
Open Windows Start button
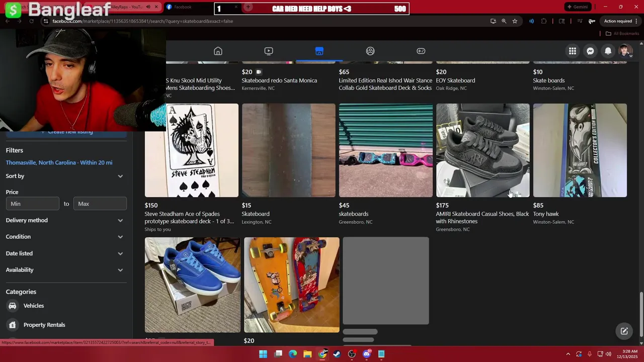(x=263, y=354)
